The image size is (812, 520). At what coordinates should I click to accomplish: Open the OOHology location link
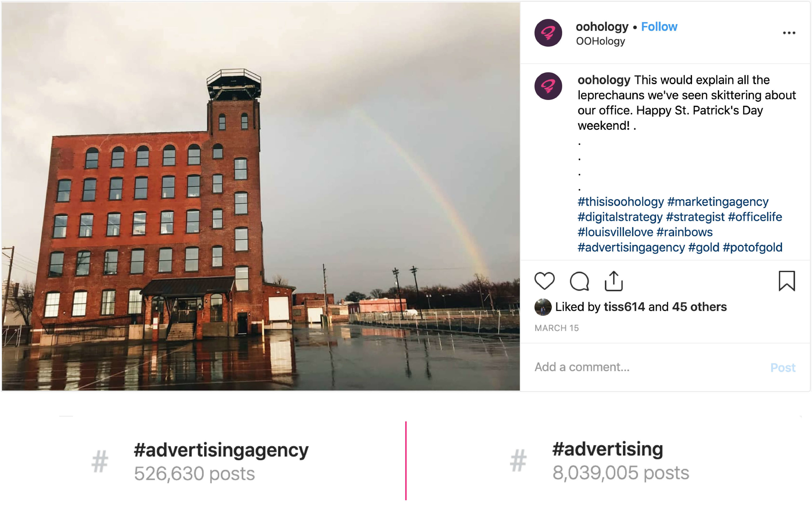(600, 41)
